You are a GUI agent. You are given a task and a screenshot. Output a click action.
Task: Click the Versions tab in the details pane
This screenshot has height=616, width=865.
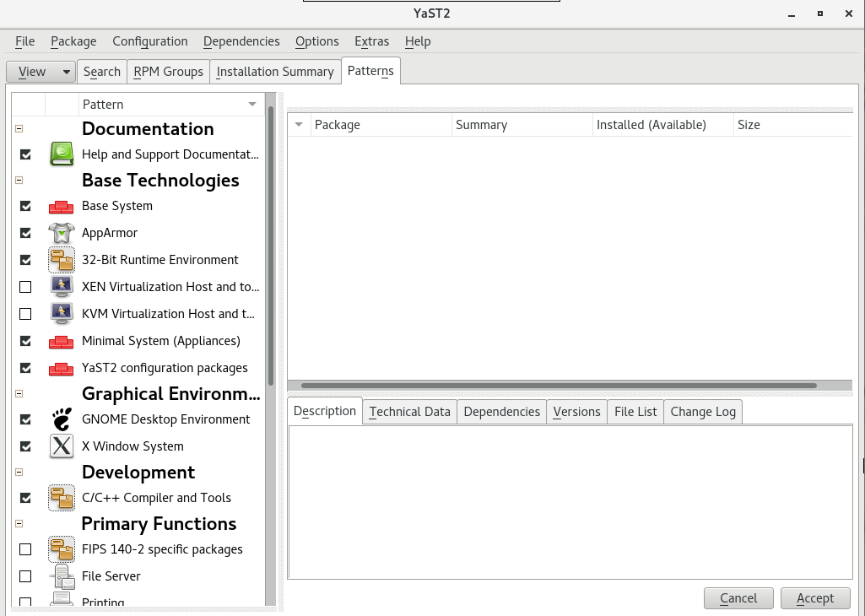[576, 411]
